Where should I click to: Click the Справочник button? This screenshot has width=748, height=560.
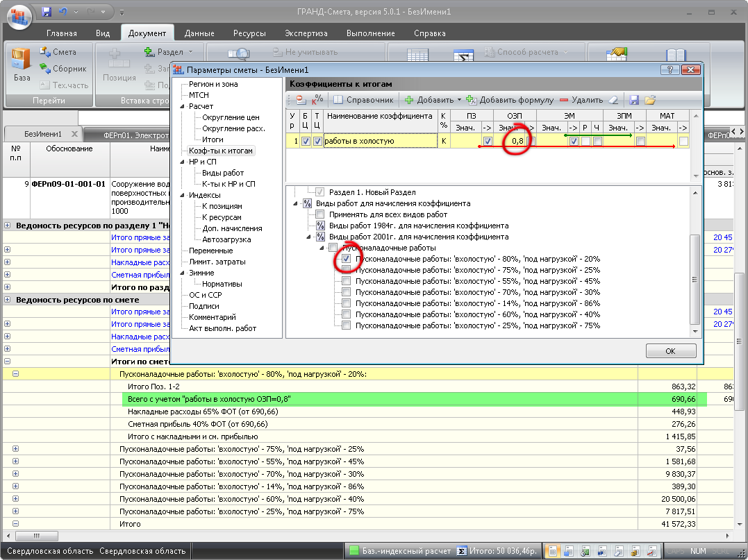tap(364, 100)
